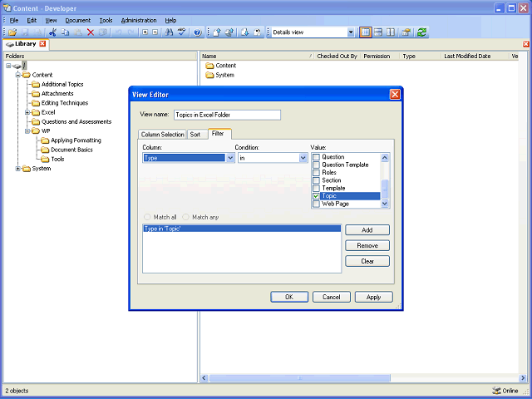The height and width of the screenshot is (399, 532).
Task: Click the Copy toolbar icon
Action: point(65,32)
